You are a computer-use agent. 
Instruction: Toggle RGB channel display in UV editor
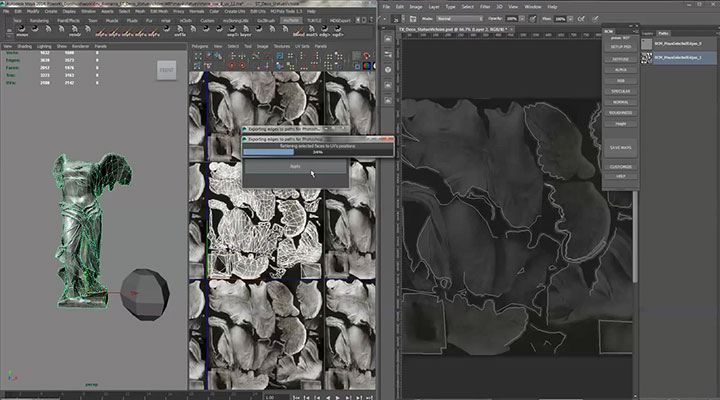366,66
